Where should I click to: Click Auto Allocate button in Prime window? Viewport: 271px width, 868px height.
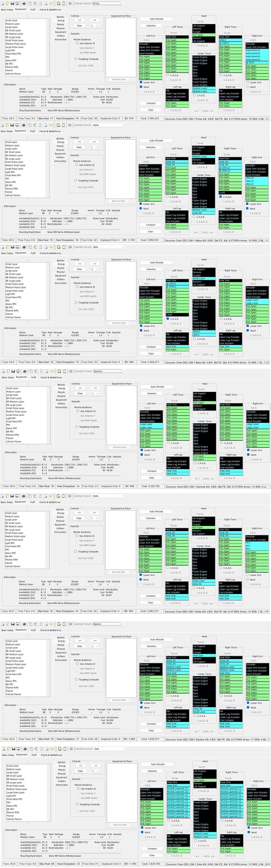click(x=156, y=19)
